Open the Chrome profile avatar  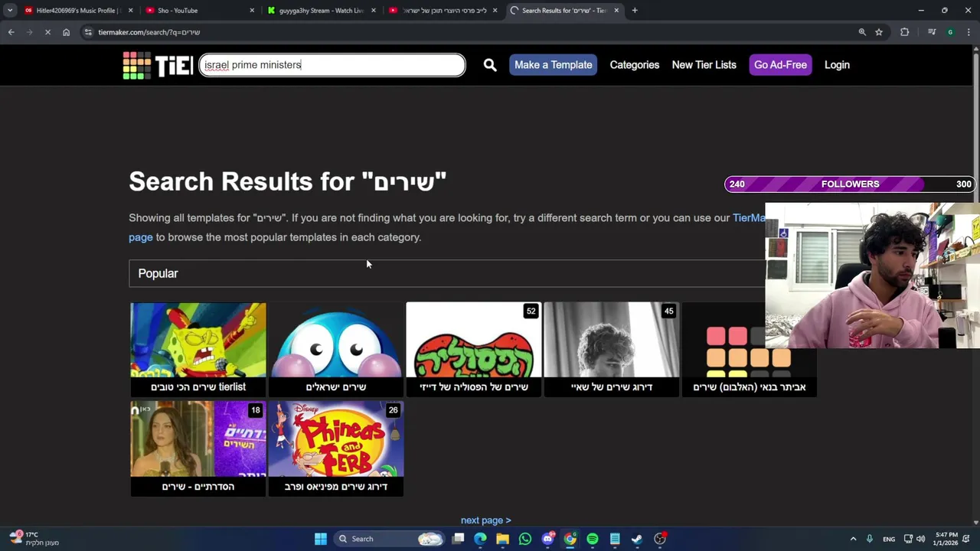[x=950, y=32]
